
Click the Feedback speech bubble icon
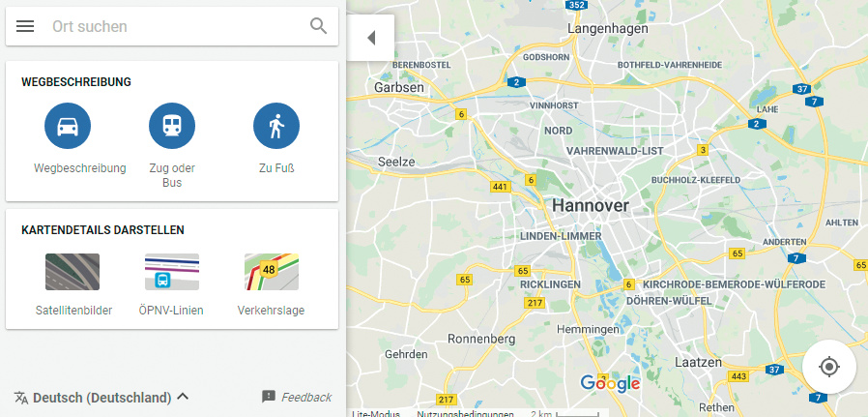pyautogui.click(x=269, y=397)
